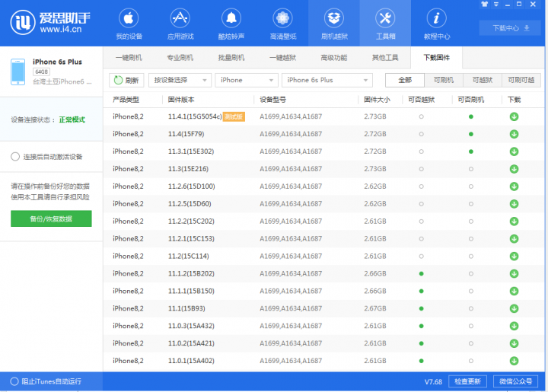Click the iPhone 6s Plus device icon
This screenshot has width=548, height=392.
click(18, 72)
